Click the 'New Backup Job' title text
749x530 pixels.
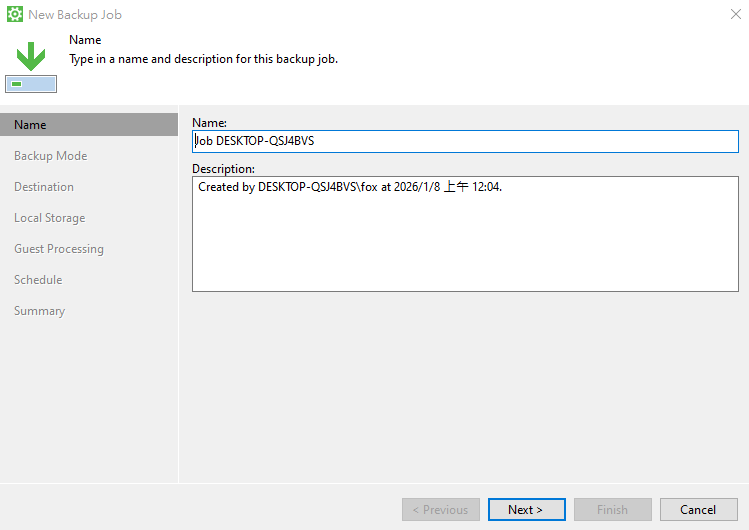[x=75, y=15]
